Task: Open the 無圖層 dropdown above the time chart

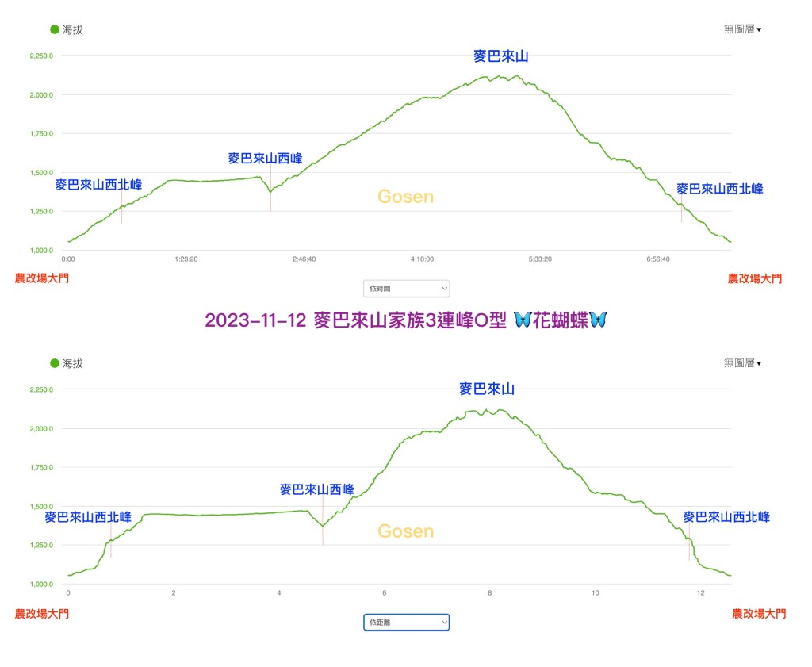Action: pyautogui.click(x=742, y=29)
